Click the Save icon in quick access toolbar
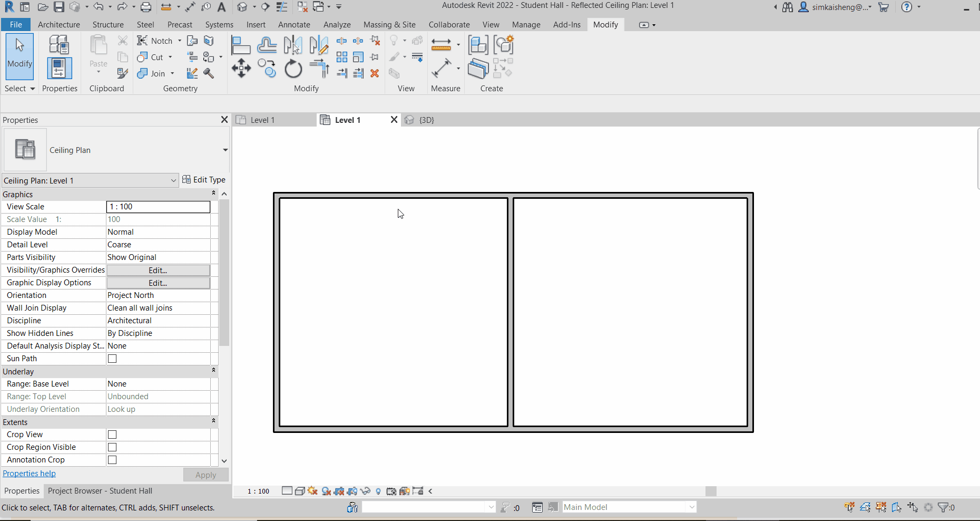This screenshot has width=980, height=521. pyautogui.click(x=58, y=7)
